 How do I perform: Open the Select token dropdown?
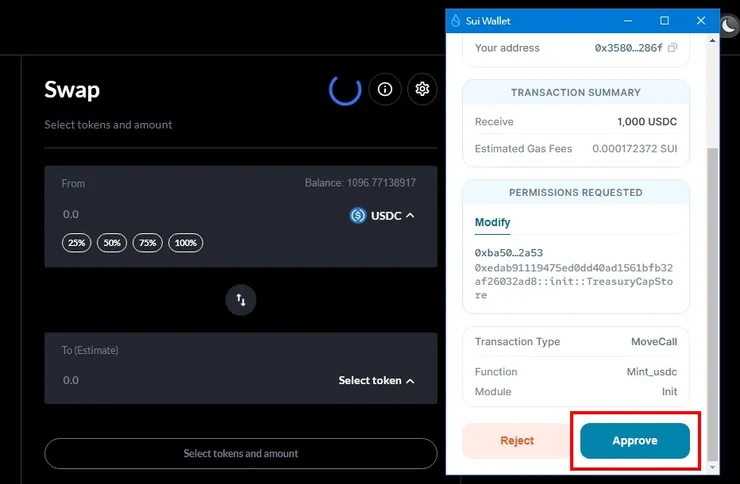click(376, 380)
